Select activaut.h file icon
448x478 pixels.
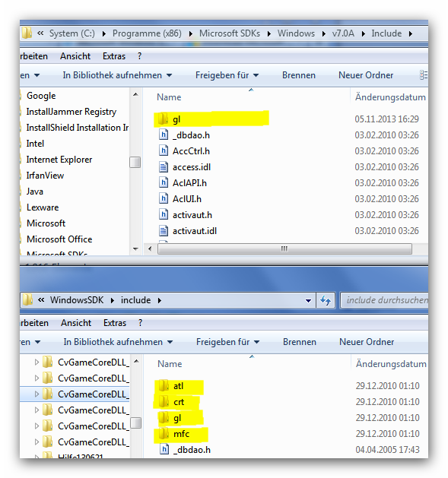tap(164, 214)
